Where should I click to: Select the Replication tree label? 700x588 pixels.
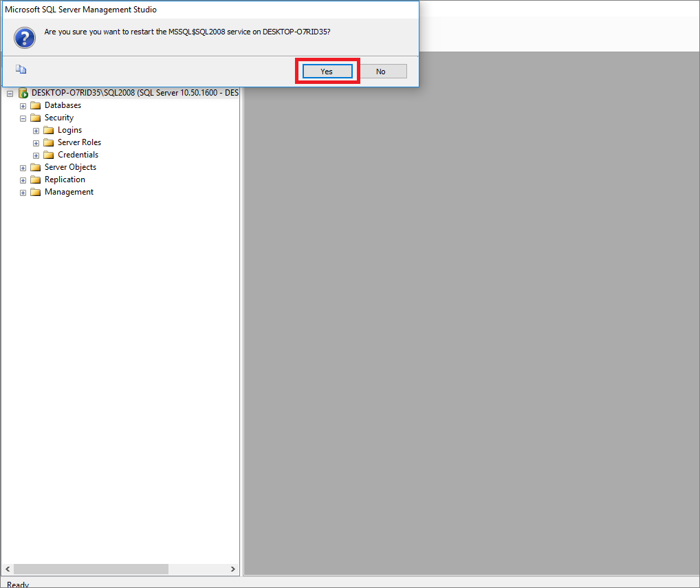65,180
